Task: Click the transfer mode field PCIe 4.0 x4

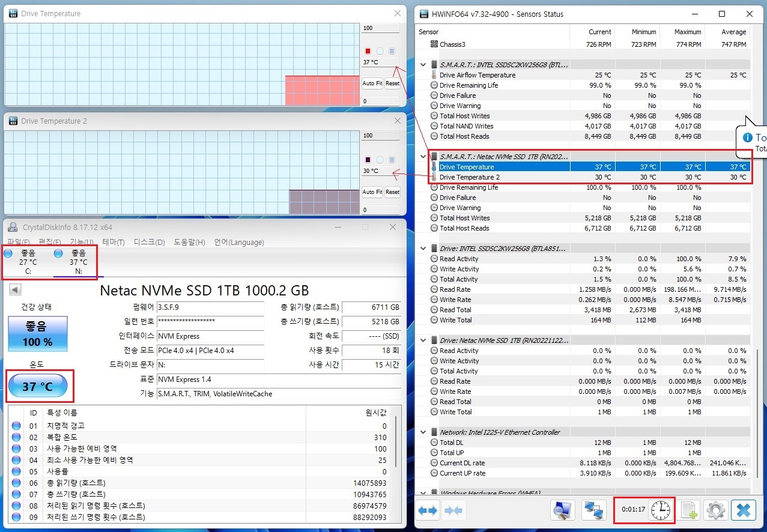Action: coord(210,350)
